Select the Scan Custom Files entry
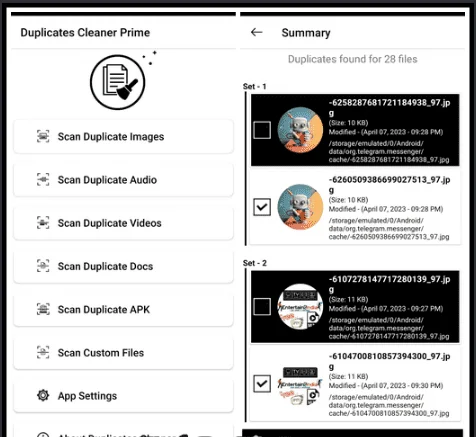Screen dimensions: 476x437 coord(123,353)
